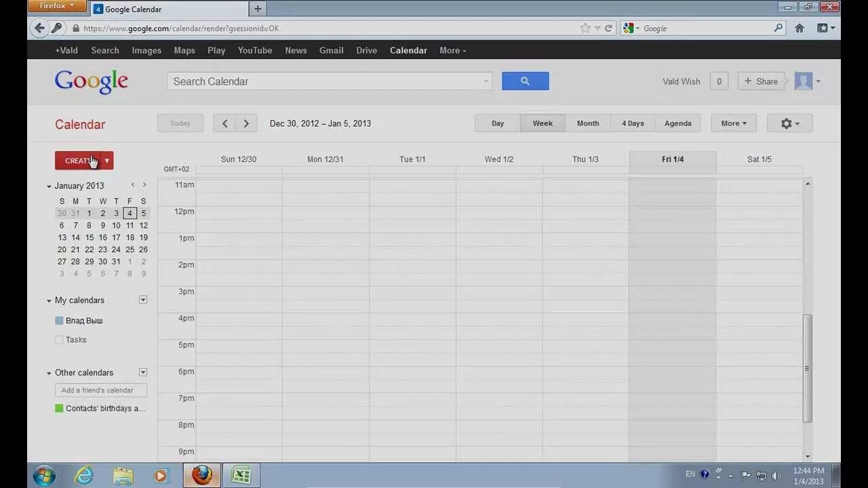Expand More in the Google bar

click(x=452, y=50)
